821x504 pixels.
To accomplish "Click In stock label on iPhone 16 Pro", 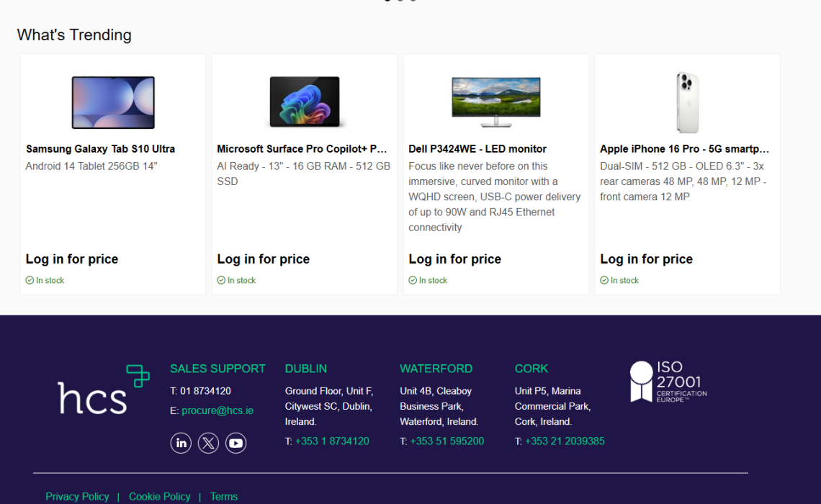I will point(624,281).
